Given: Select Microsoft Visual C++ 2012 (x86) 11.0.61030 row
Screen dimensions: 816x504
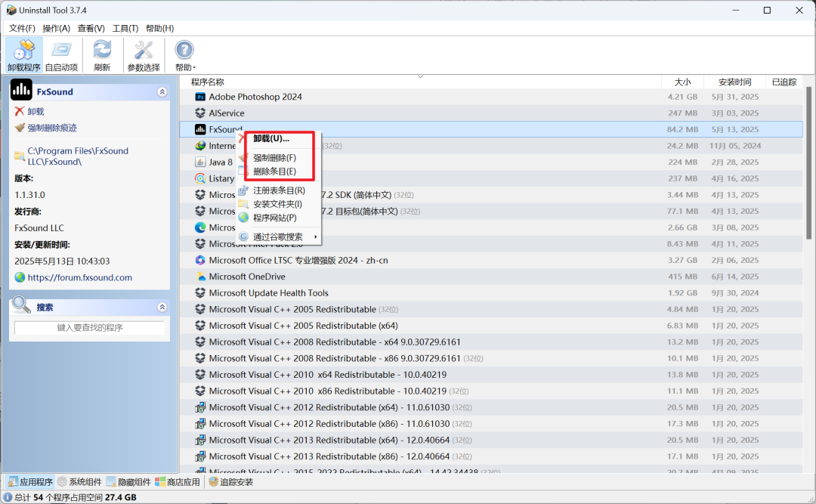Looking at the screenshot, I should (x=491, y=424).
